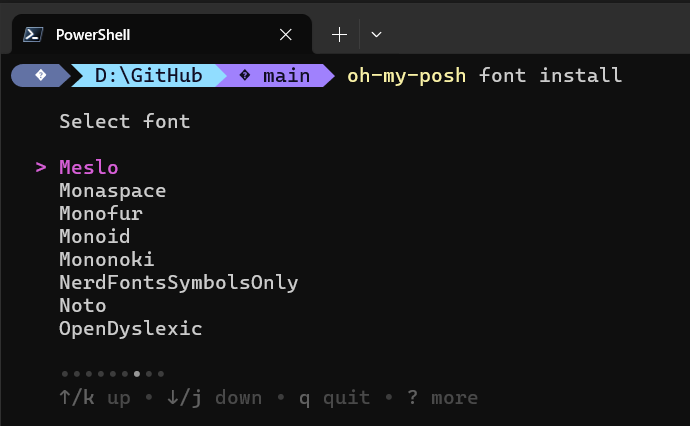Click the oh-my-posh command text
This screenshot has width=690, height=426.
coord(406,76)
